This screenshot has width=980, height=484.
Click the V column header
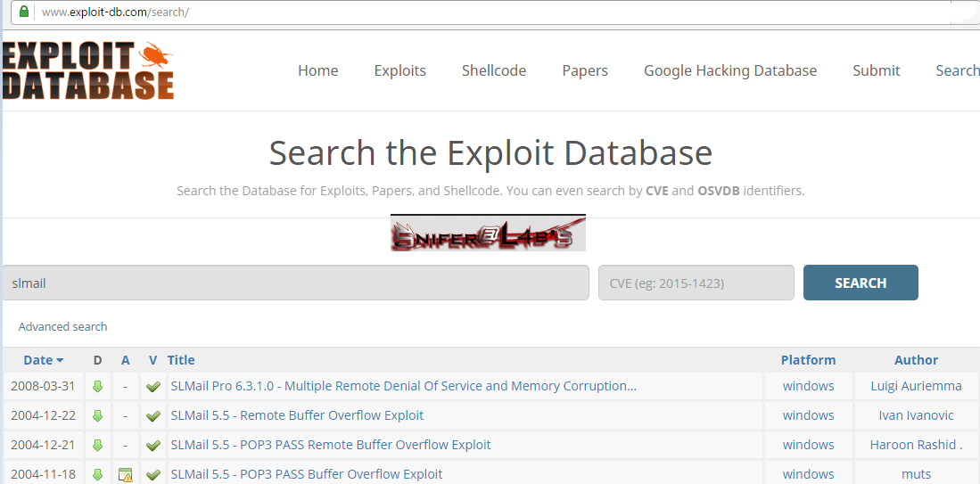point(153,360)
